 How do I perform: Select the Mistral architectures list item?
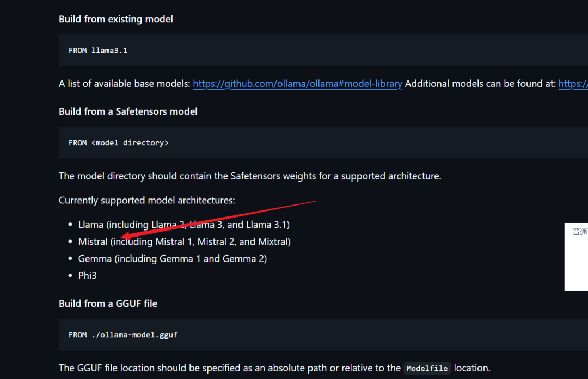click(184, 241)
